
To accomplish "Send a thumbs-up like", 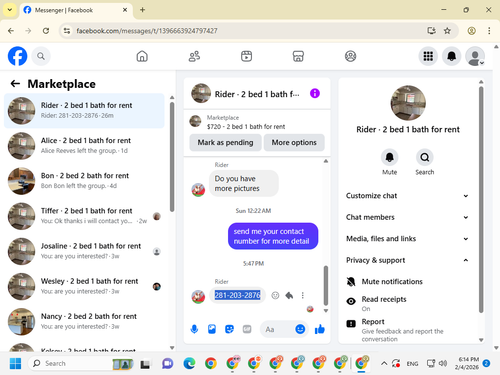I will tap(320, 329).
